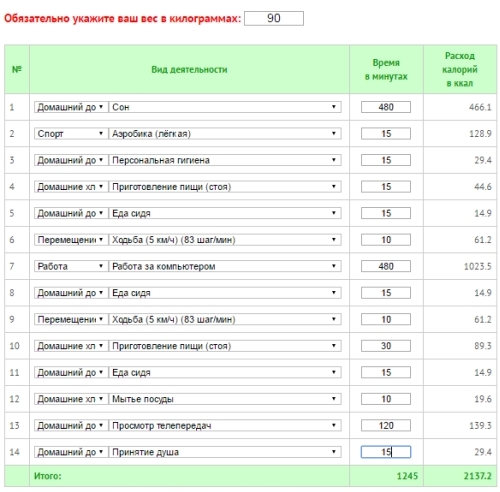Open row 14 category dropdown
Screen dimensions: 500x492
(71, 452)
